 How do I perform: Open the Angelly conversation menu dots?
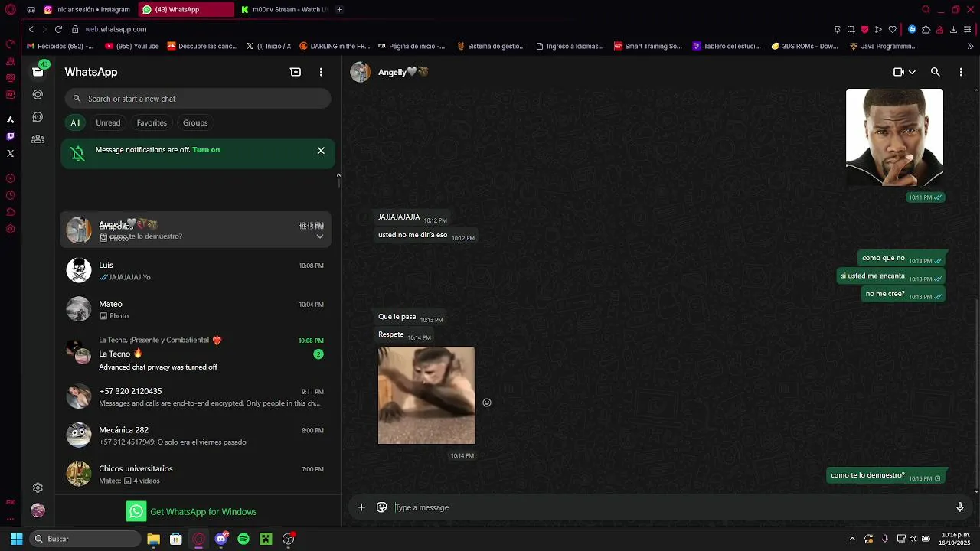[961, 72]
